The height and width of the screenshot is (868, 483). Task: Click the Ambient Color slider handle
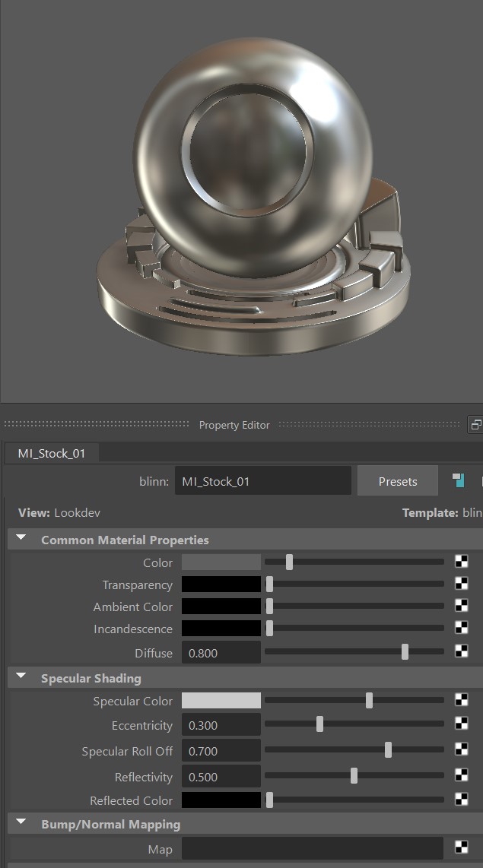click(269, 607)
